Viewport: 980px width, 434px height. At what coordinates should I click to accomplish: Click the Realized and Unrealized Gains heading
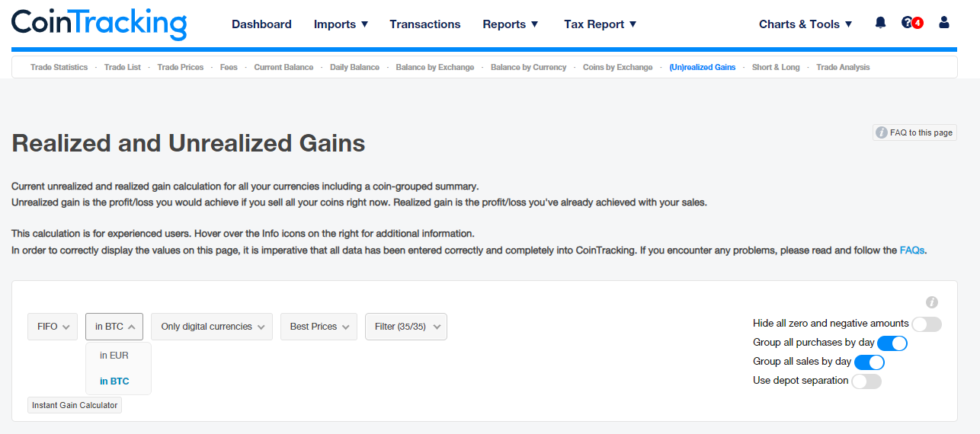[188, 143]
